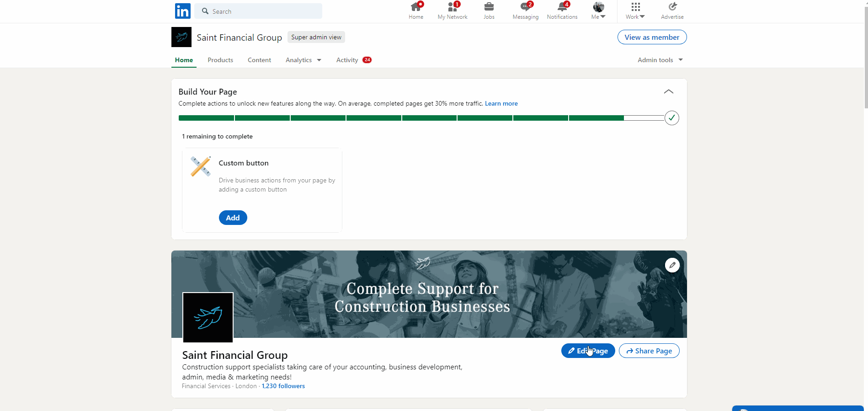Screen dimensions: 868x411
Task: Click the Saint Financial Group header logo
Action: click(x=181, y=37)
